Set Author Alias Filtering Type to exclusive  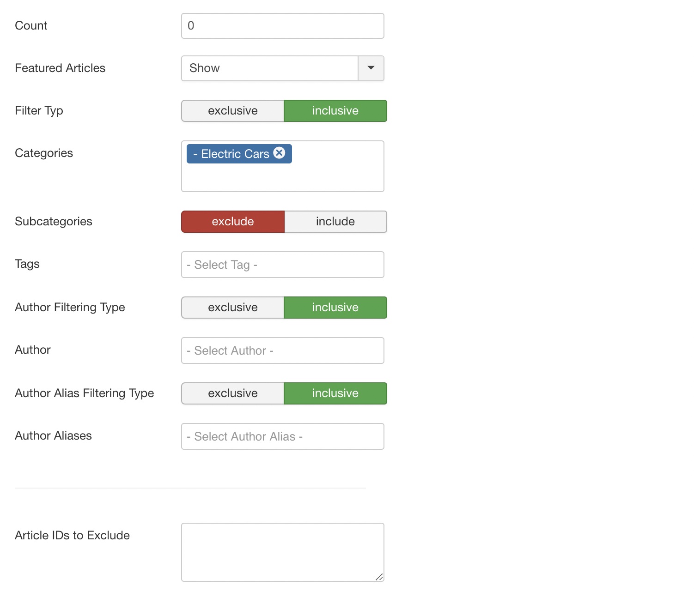[233, 393]
